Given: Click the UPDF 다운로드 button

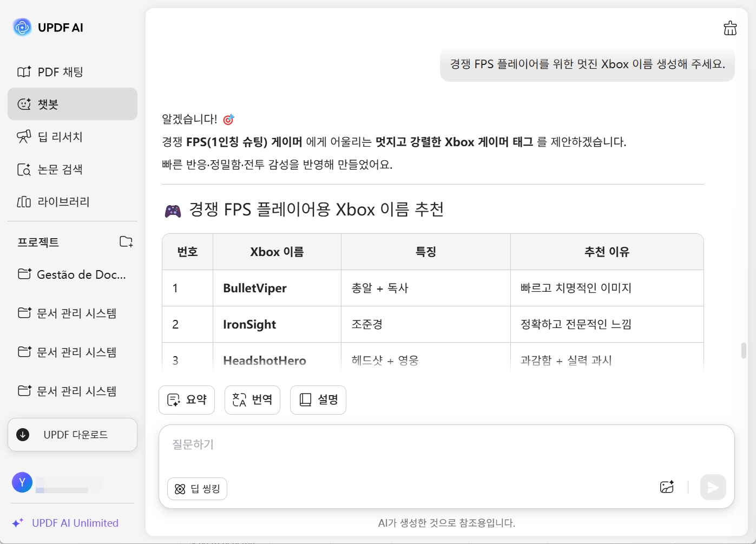Looking at the screenshot, I should [73, 435].
